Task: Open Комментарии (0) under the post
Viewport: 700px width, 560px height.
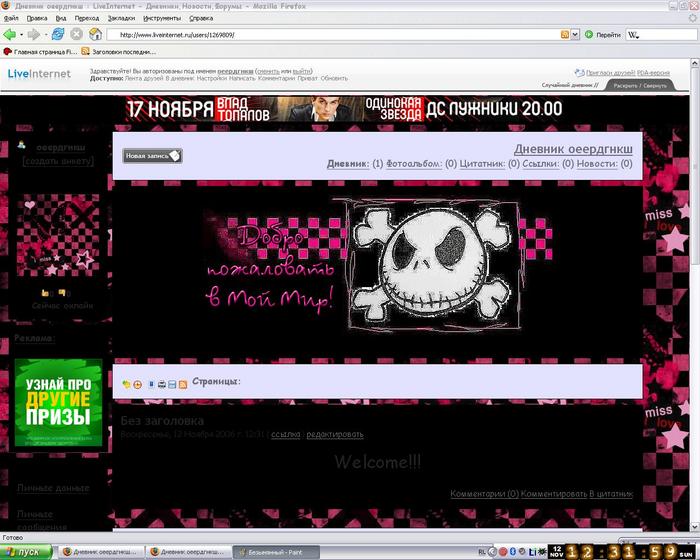Action: tap(484, 493)
